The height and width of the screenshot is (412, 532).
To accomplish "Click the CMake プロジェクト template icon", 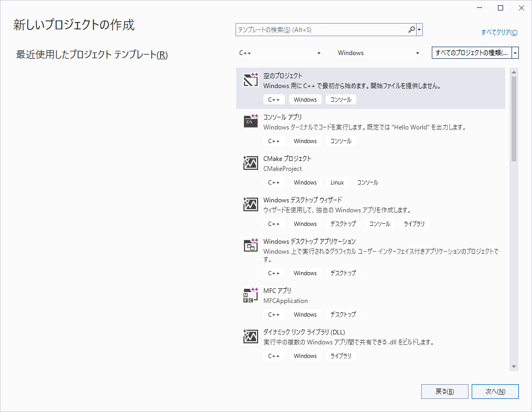I will click(251, 162).
